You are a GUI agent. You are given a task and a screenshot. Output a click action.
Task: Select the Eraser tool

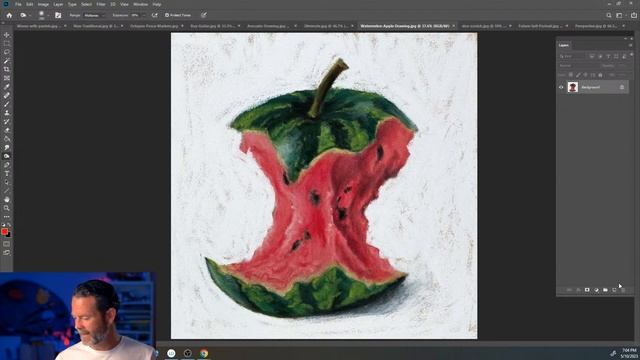[x=7, y=130]
